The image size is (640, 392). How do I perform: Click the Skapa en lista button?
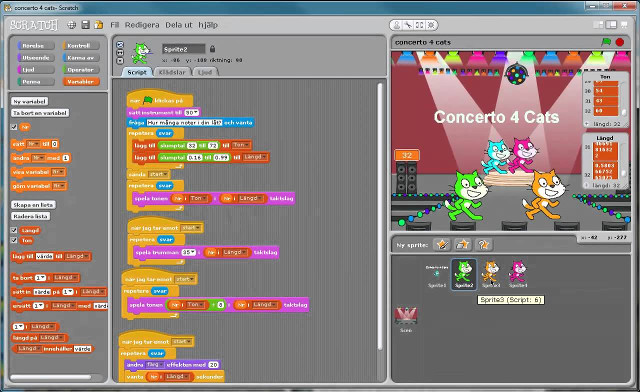[33, 205]
